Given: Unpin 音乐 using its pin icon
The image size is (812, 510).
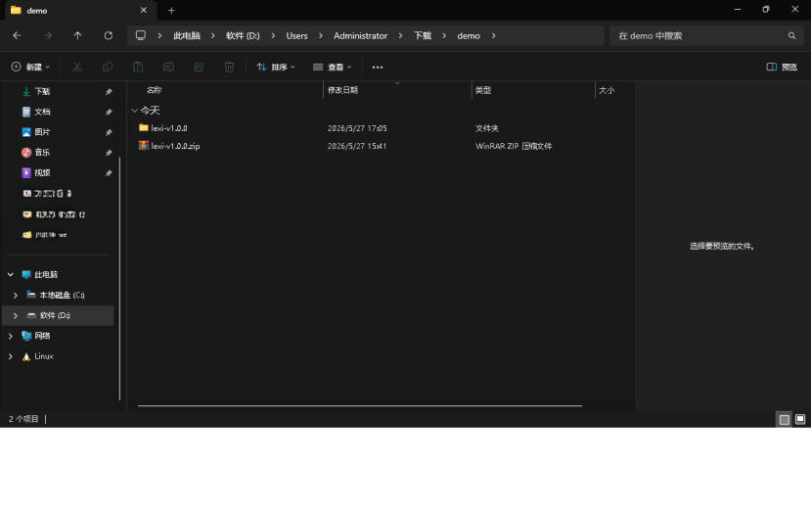Looking at the screenshot, I should pyautogui.click(x=109, y=153).
